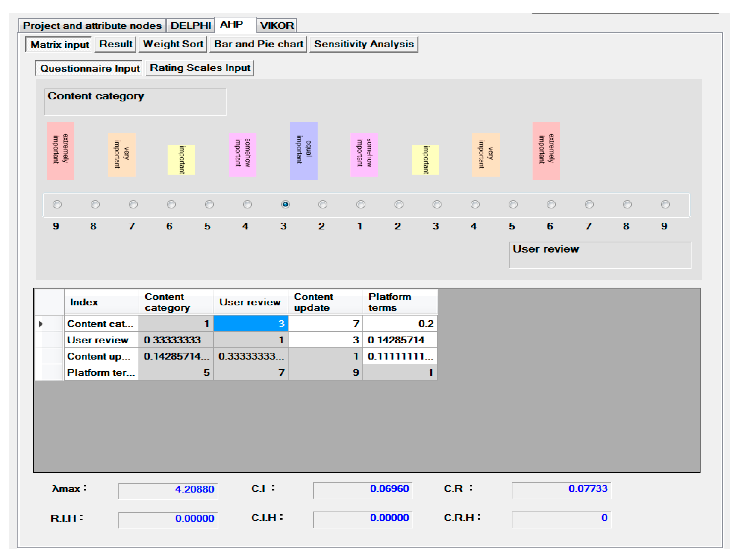Open the Weight Sort tab

(x=173, y=44)
